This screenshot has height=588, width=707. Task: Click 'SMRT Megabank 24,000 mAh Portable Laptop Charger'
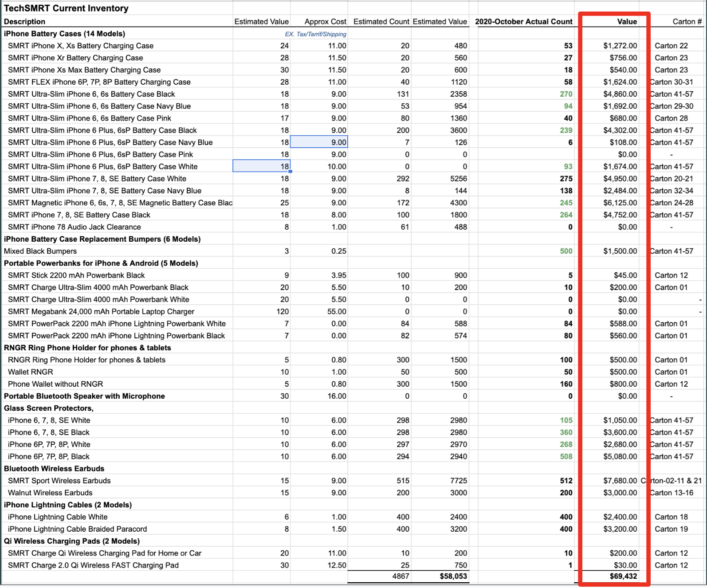[x=101, y=312]
